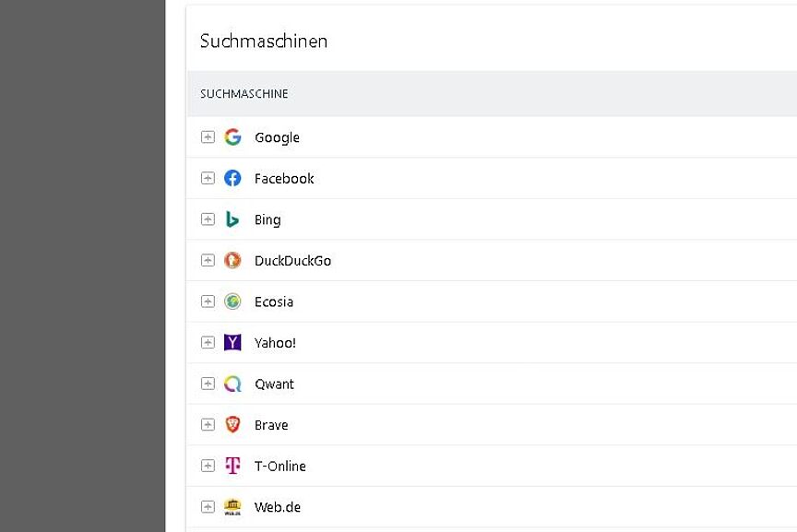Select the magenta T-Online icon
Image resolution: width=797 pixels, height=532 pixels.
[x=232, y=466]
